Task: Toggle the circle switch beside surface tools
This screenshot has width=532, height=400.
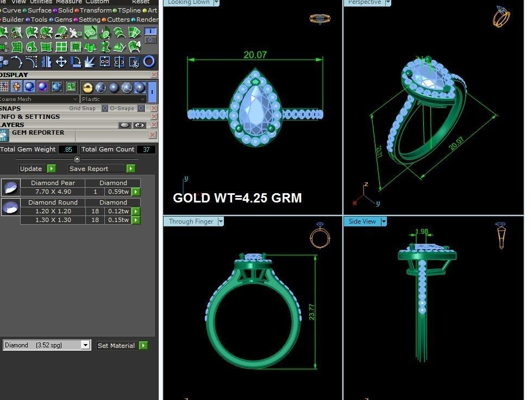Action: 151,40
